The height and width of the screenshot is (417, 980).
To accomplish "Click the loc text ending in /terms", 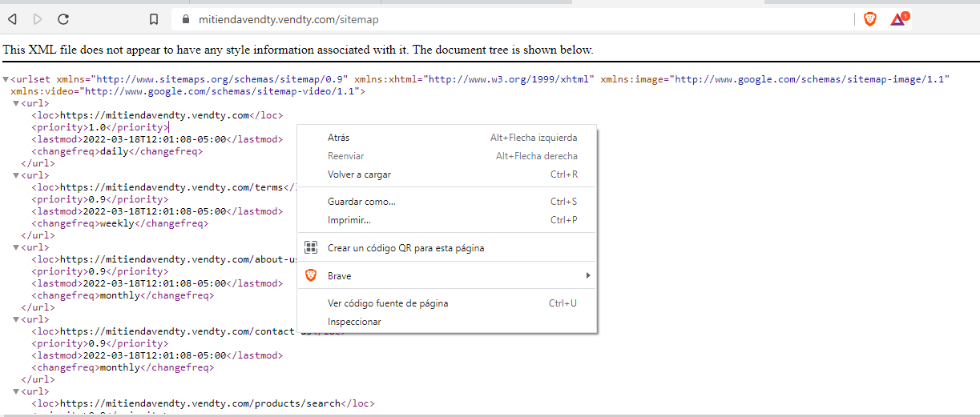I will [x=172, y=187].
